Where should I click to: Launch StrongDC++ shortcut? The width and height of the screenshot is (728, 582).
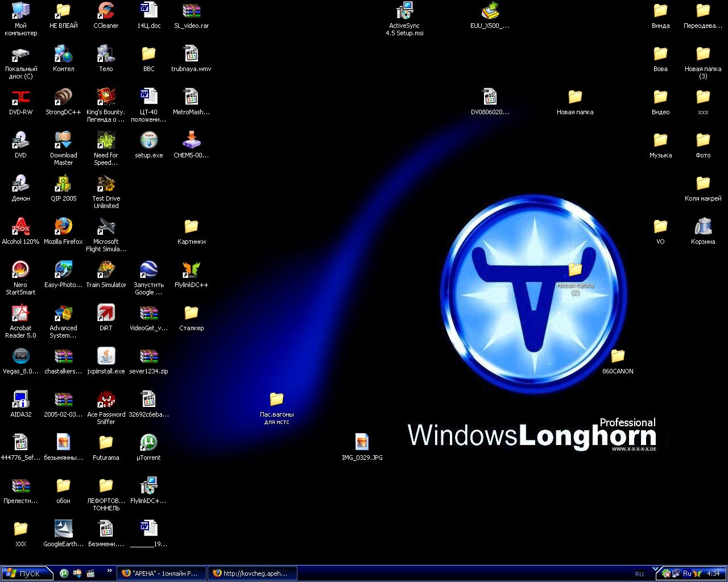click(x=63, y=101)
